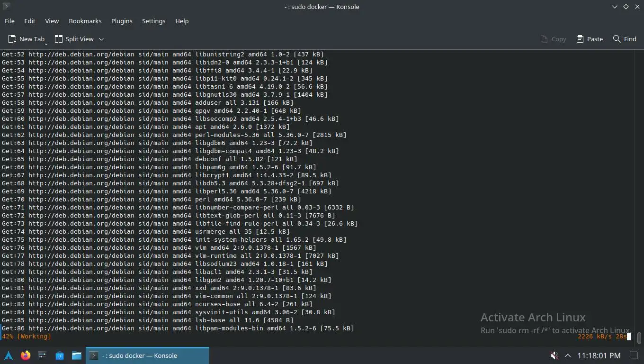The height and width of the screenshot is (364, 644).
Task: Open the Edit menu
Action: [x=30, y=21]
